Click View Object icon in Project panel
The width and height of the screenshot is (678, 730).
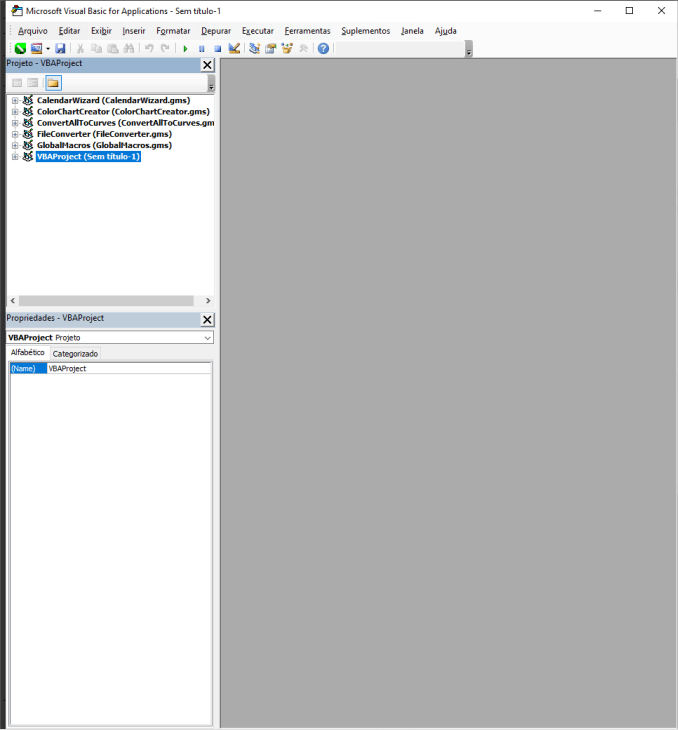tap(33, 83)
